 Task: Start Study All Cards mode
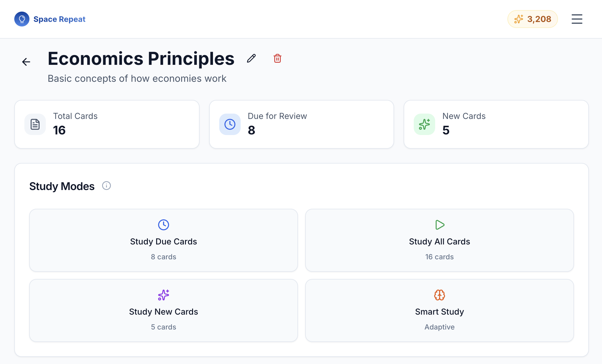[439, 240]
